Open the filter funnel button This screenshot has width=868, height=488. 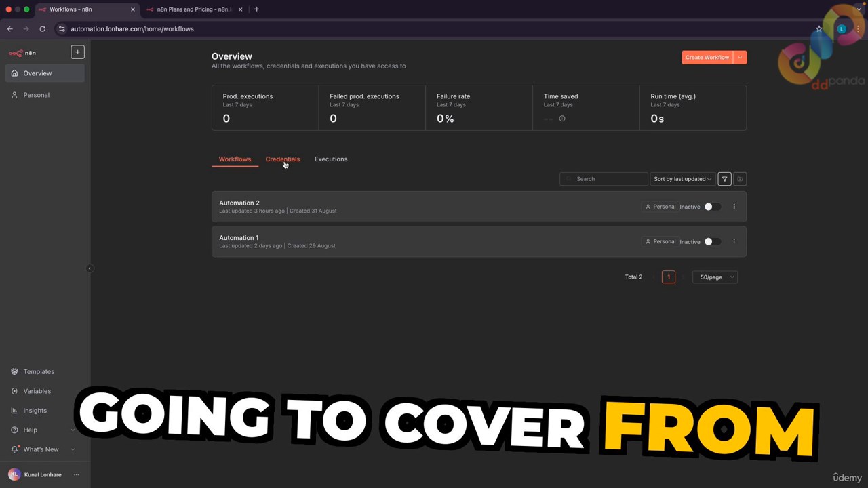[724, 179]
